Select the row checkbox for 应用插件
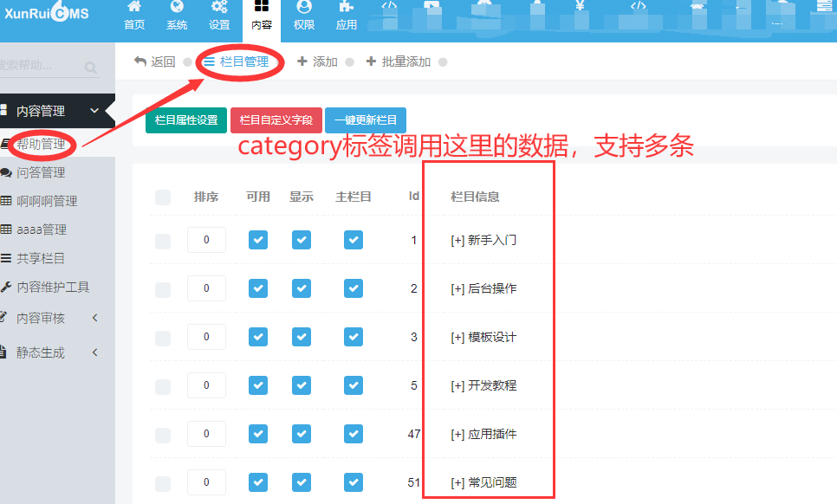 (x=163, y=436)
